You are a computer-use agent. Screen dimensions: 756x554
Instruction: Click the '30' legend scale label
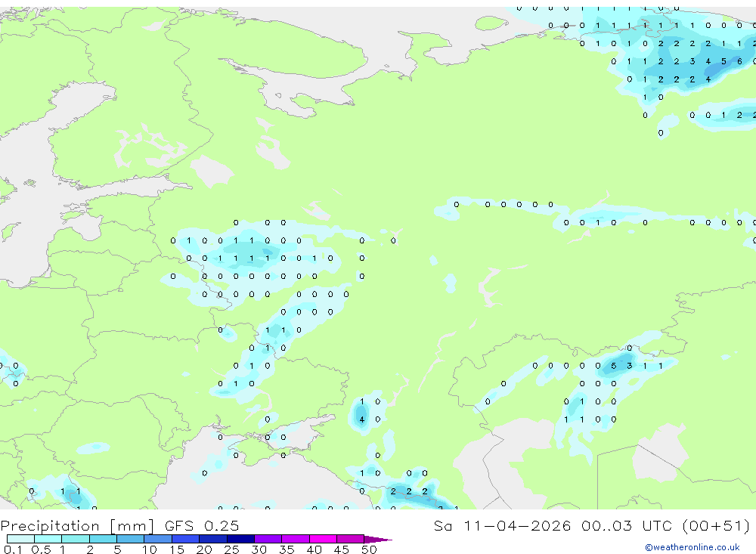click(259, 549)
